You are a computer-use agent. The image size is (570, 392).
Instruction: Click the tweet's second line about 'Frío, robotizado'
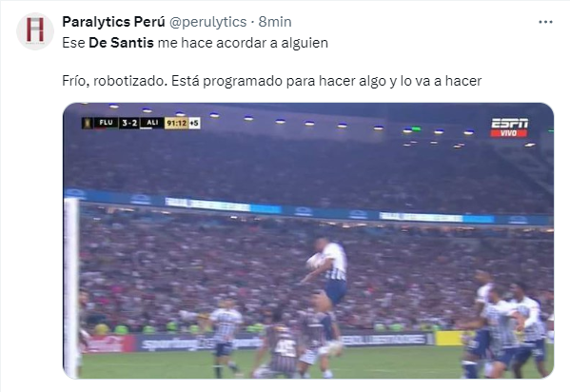tap(271, 81)
